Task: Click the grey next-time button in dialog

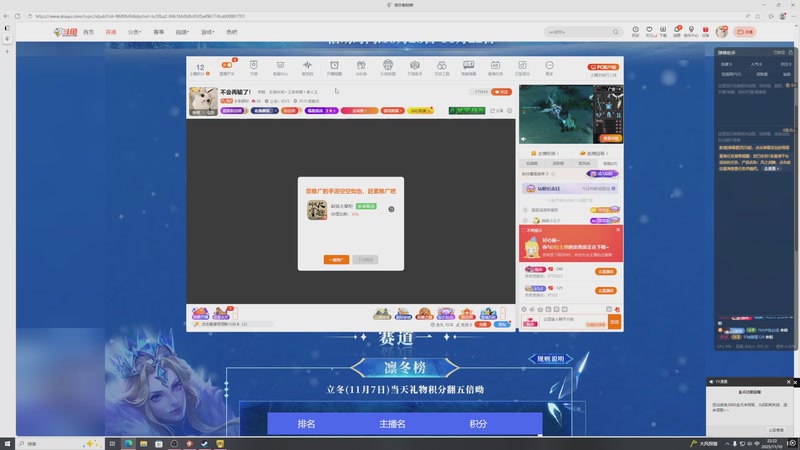Action: click(x=365, y=260)
